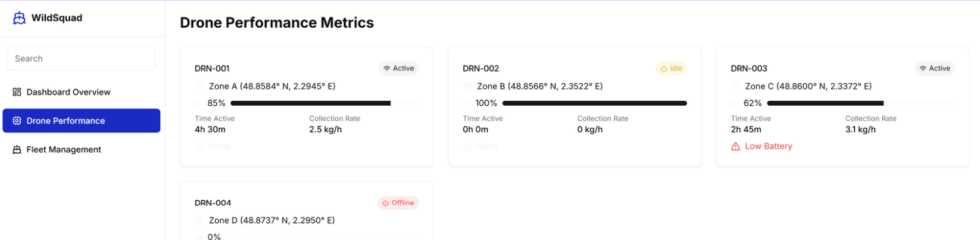Click the DRN-001 battery bar at 85%

325,103
